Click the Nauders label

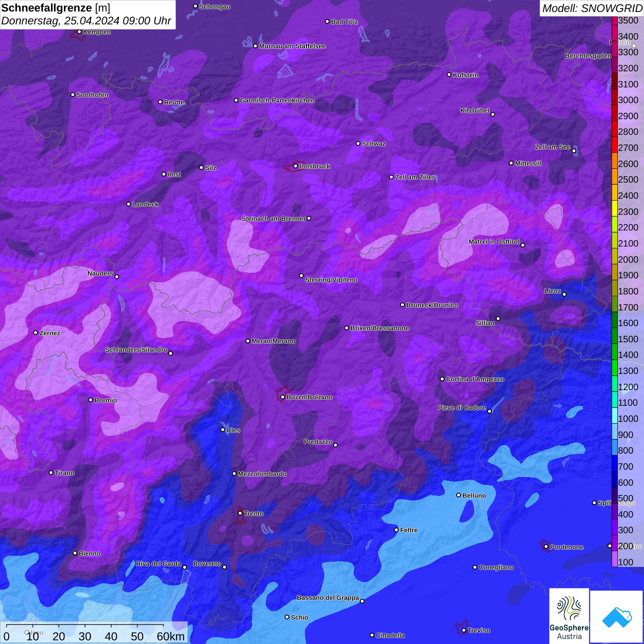coord(100,273)
